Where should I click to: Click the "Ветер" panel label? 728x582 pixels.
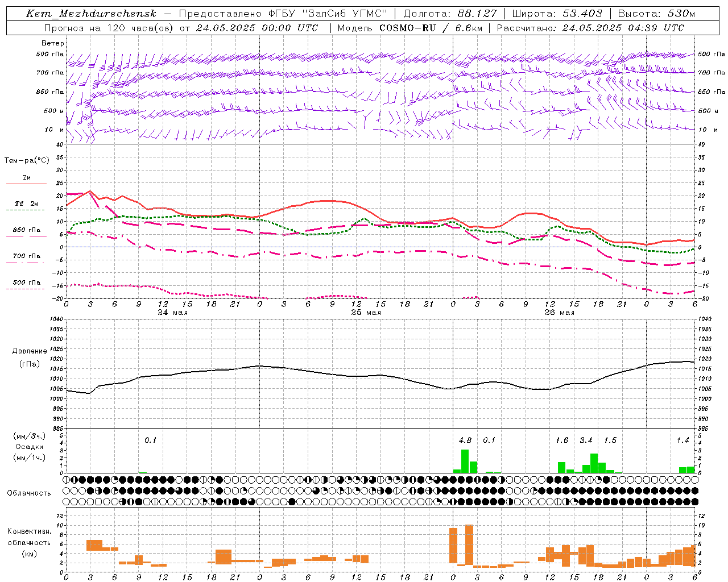click(53, 43)
